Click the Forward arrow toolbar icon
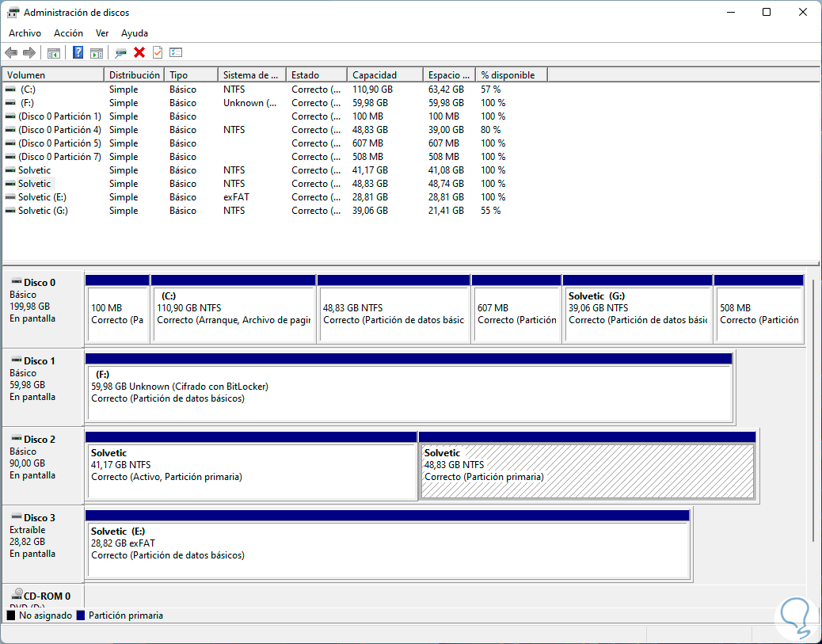 point(29,52)
